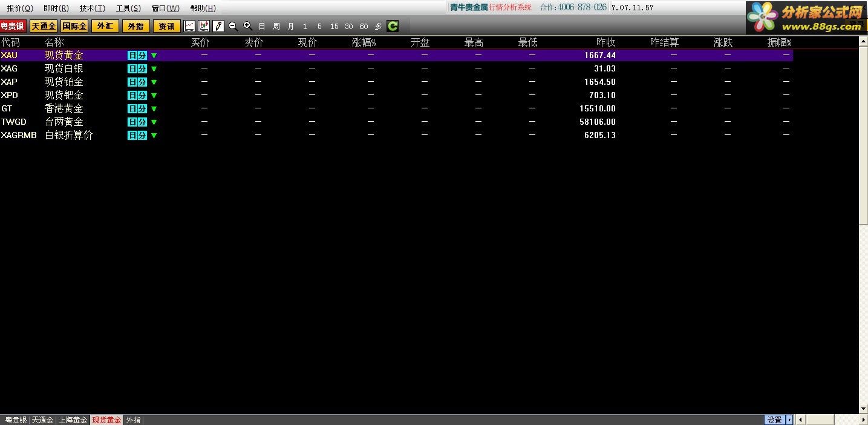
Task: Click the 设置 settings button
Action: (x=775, y=420)
